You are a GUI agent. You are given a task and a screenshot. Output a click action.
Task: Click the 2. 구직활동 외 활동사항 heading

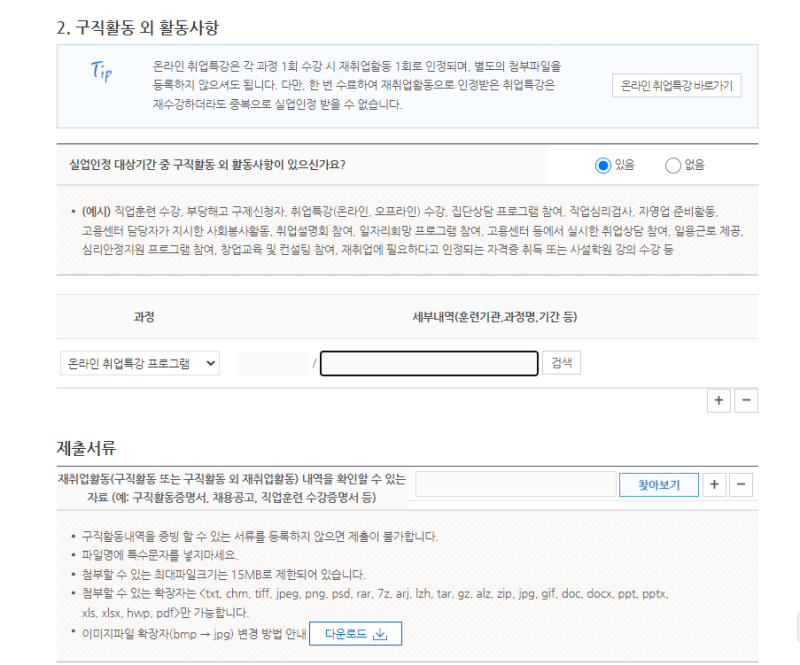tap(138, 28)
